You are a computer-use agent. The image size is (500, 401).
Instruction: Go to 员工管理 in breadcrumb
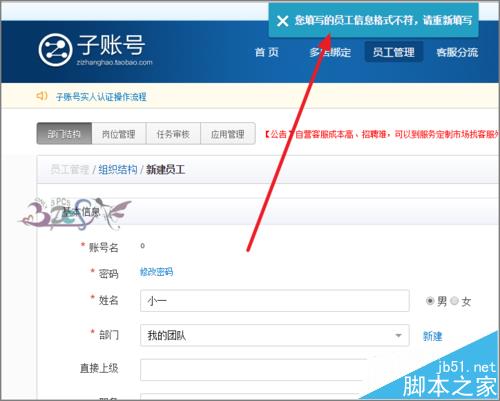click(x=70, y=170)
